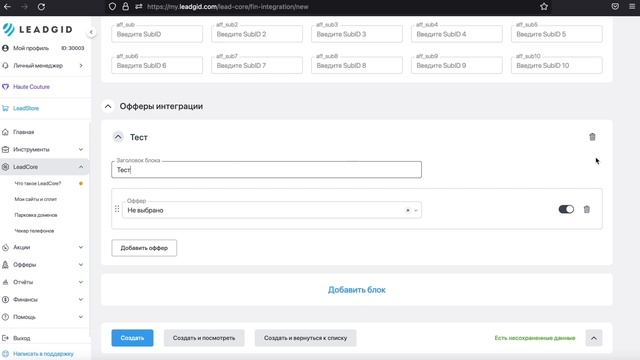Click the SubID 2 input field

(257, 34)
